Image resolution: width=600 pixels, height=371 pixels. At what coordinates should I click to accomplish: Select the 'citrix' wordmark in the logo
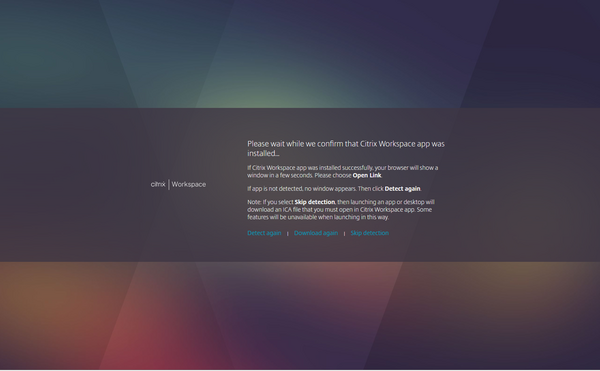point(158,184)
